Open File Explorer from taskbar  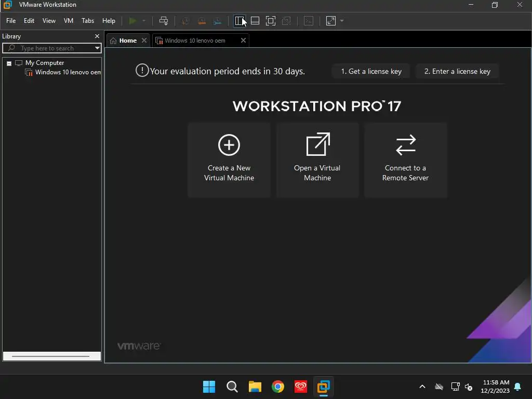point(255,387)
